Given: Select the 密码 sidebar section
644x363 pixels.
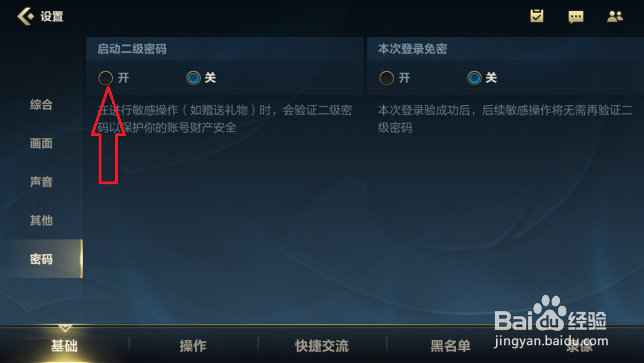Looking at the screenshot, I should point(44,259).
